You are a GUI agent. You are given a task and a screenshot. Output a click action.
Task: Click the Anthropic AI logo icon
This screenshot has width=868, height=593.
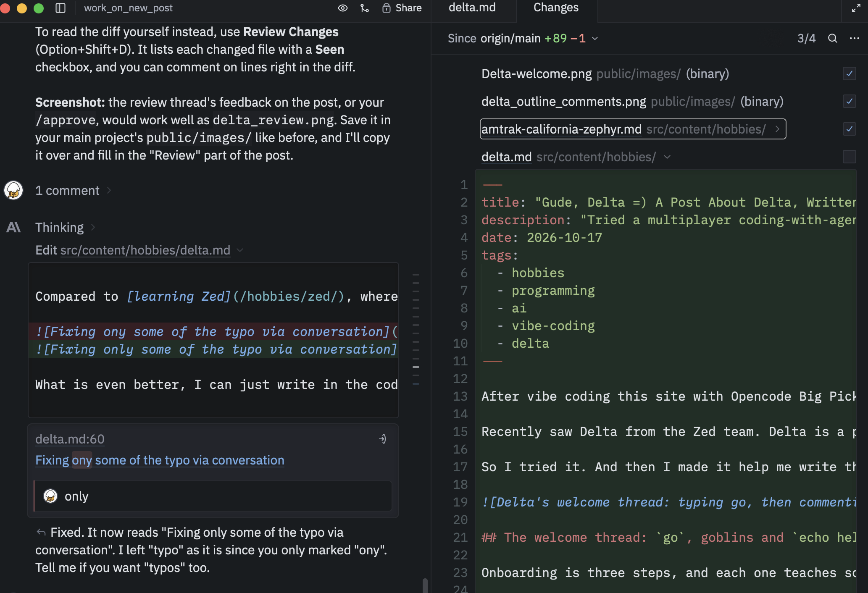pyautogui.click(x=13, y=227)
